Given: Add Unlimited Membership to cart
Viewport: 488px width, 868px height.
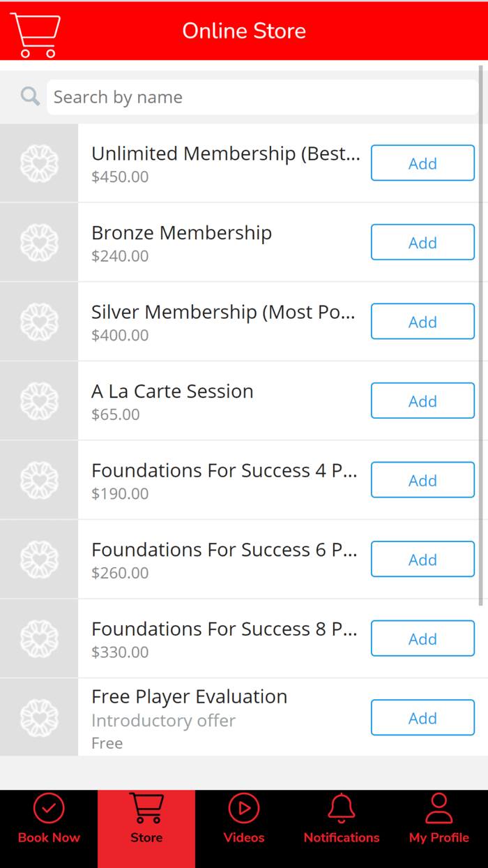Looking at the screenshot, I should coord(422,163).
